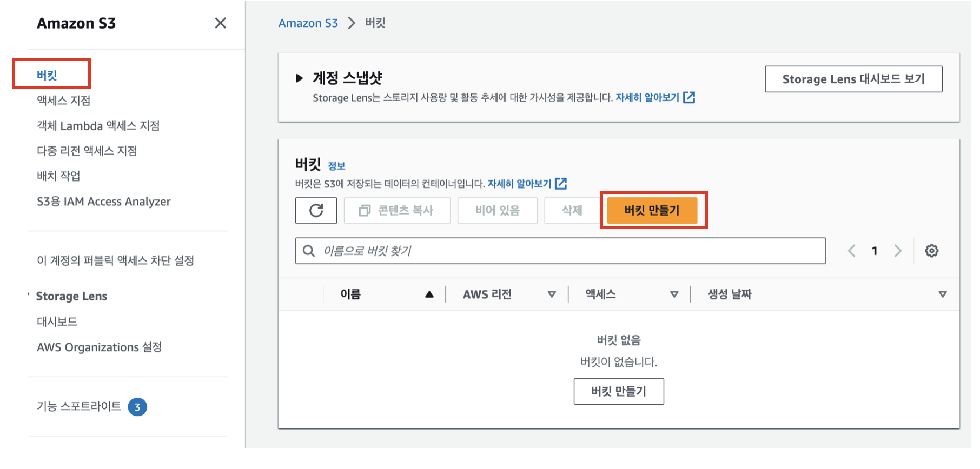Open 액세스 지점 in the sidebar
This screenshot has width=980, height=469.
tap(63, 100)
